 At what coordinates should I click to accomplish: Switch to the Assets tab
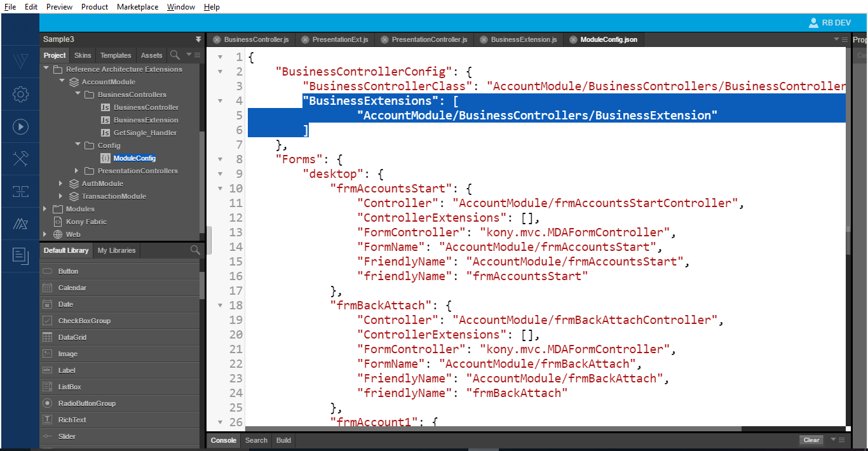151,55
